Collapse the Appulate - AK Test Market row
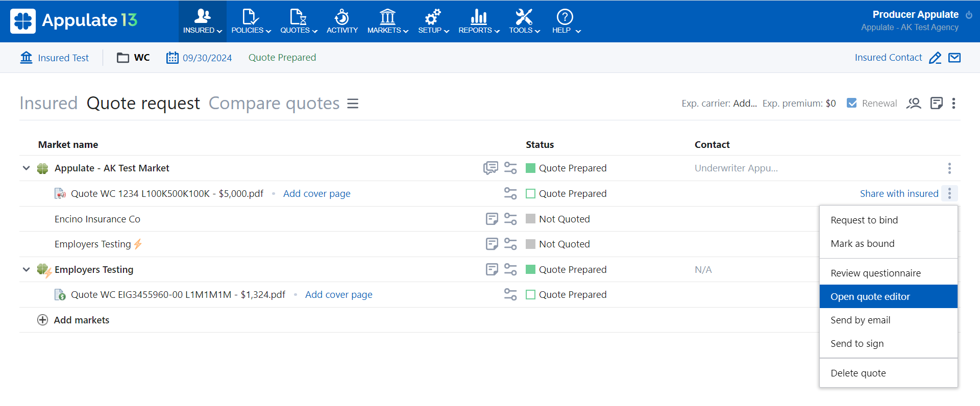 (26, 168)
